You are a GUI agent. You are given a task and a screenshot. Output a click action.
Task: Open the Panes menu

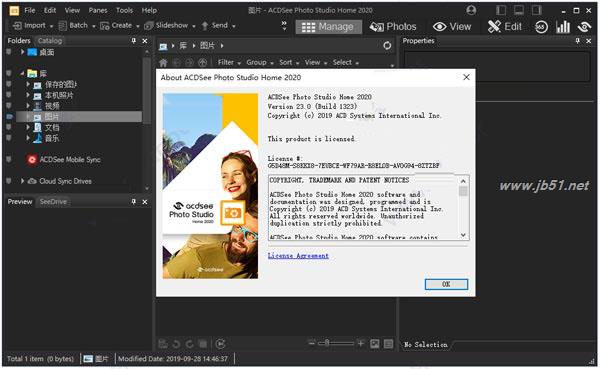[98, 10]
